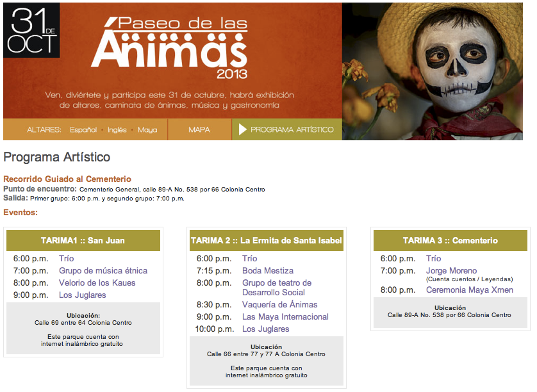Click the Boda Mestiza event link
Screen dimensions: 537x392
point(268,271)
